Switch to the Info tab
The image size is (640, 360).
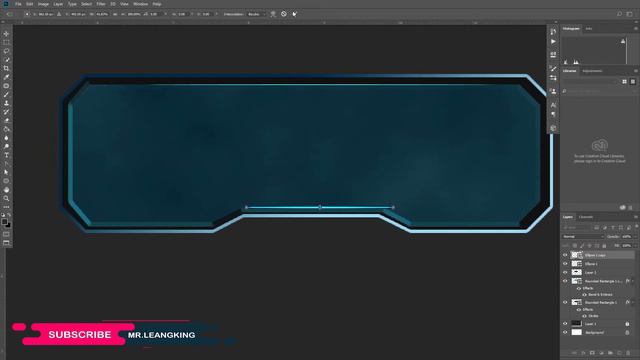tap(589, 29)
